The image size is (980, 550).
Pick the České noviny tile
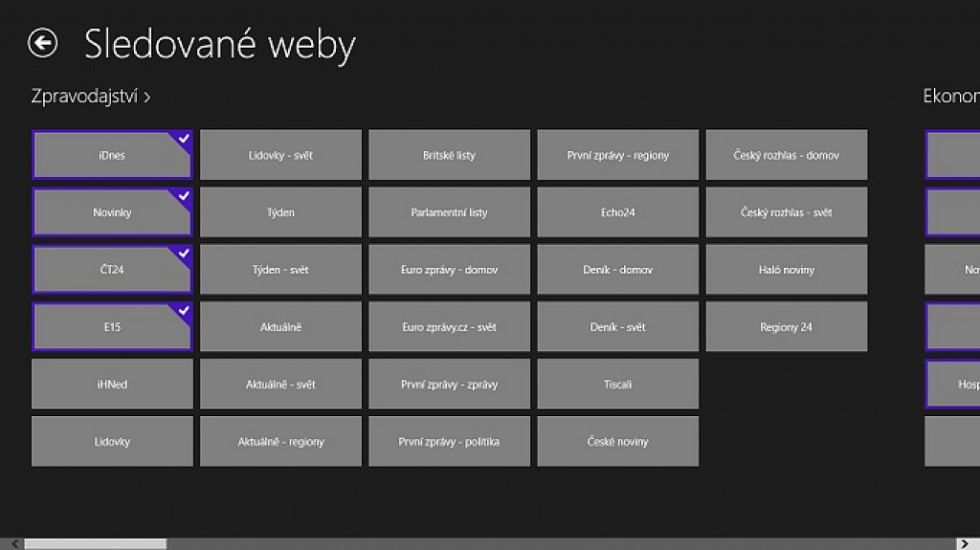(x=618, y=441)
